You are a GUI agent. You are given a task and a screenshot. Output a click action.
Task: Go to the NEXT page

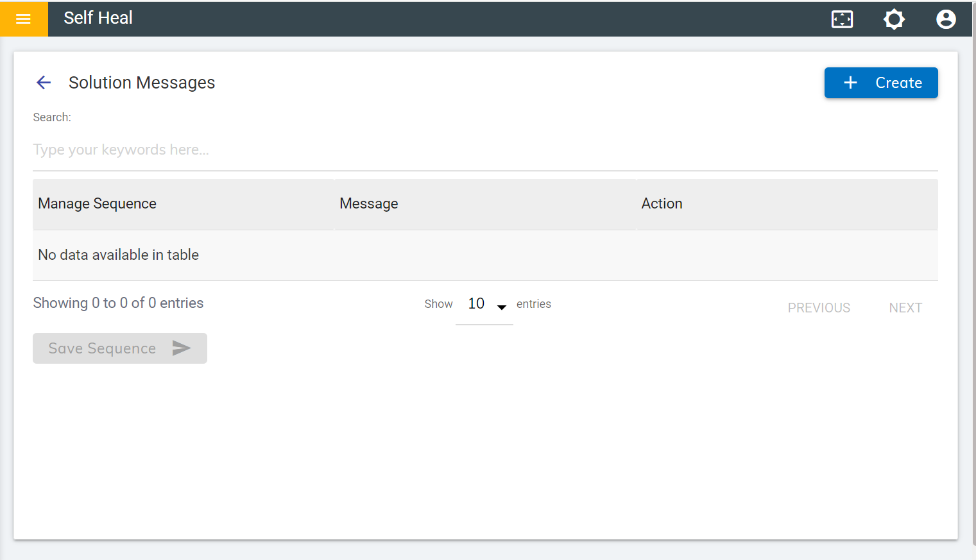(x=905, y=308)
